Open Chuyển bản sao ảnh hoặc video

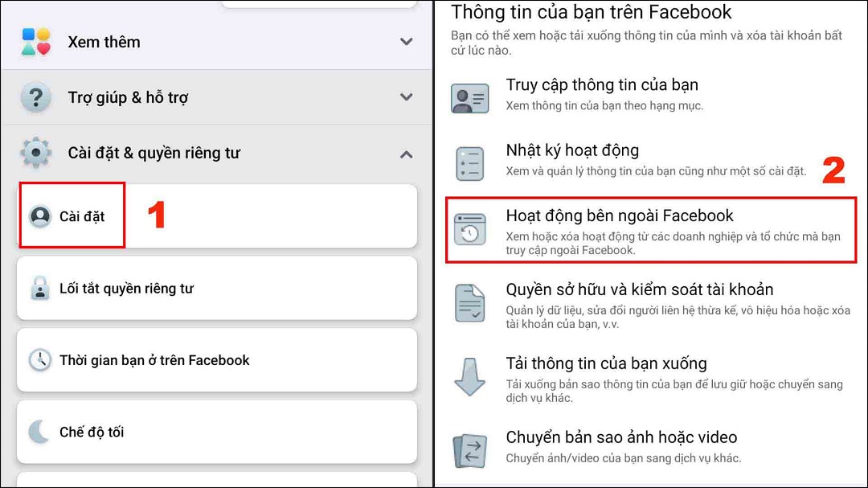pos(621,437)
